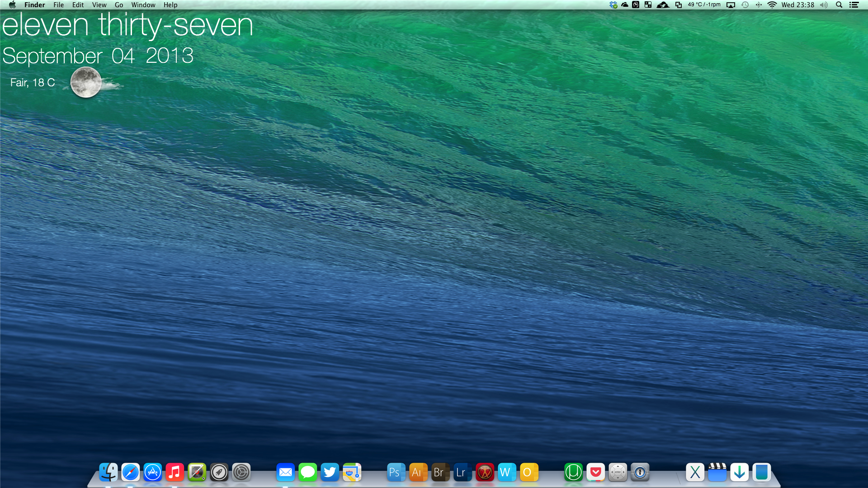Screen dimensions: 868x488
Task: Open the red Music app in dock
Action: coord(175,472)
